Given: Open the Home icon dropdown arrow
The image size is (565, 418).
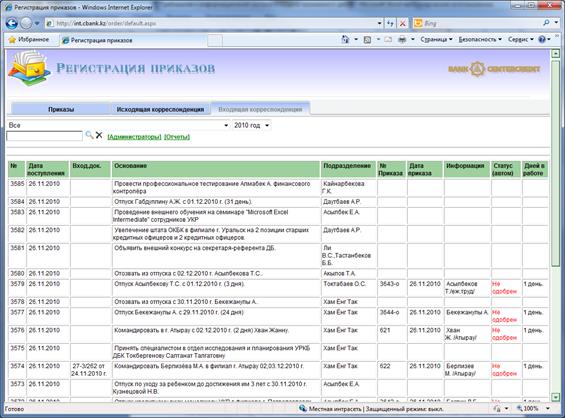Looking at the screenshot, I should (x=356, y=40).
